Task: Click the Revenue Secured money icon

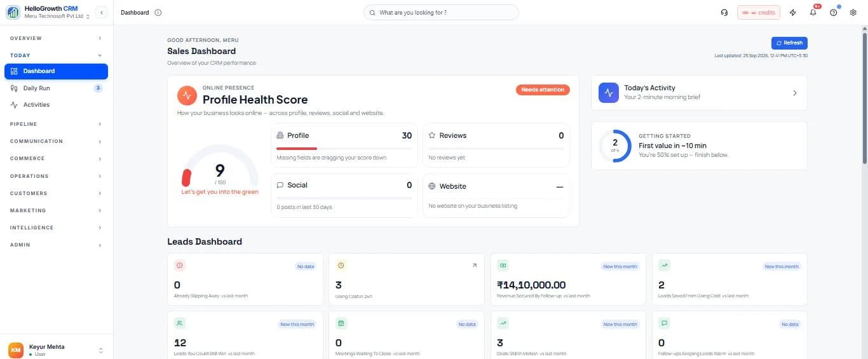Action: [503, 266]
